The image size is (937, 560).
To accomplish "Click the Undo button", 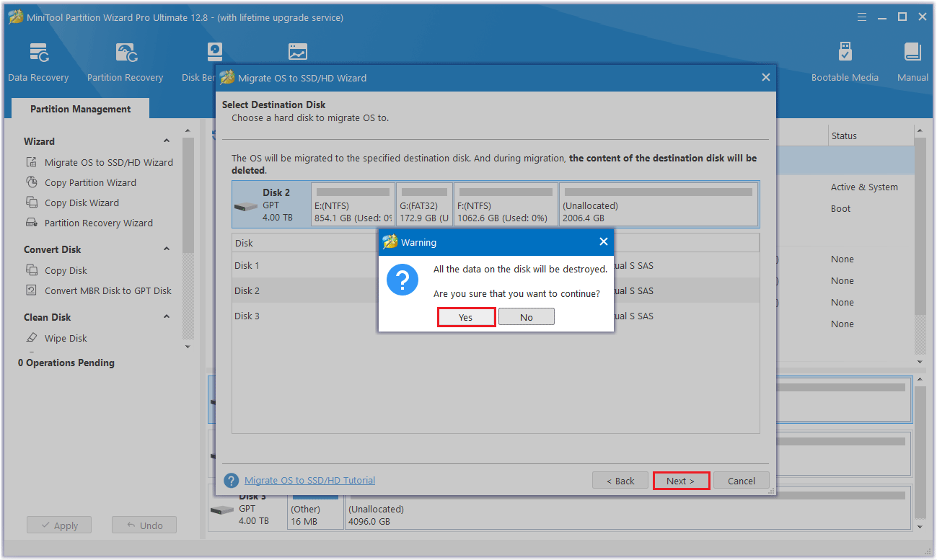I will (144, 525).
